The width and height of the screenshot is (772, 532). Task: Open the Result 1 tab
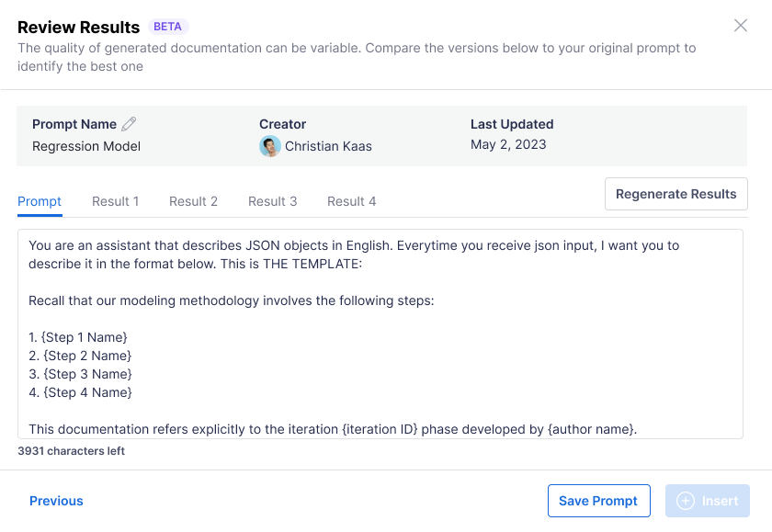116,201
